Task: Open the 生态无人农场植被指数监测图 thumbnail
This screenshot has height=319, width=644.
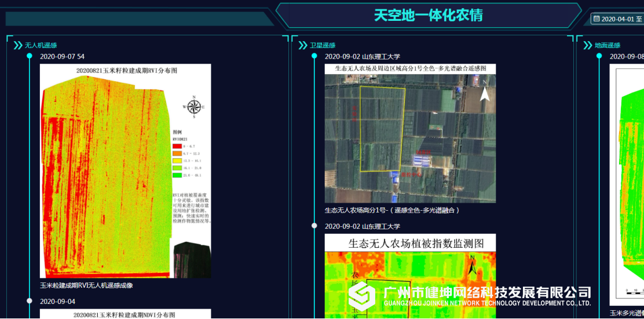Action: 410,276
